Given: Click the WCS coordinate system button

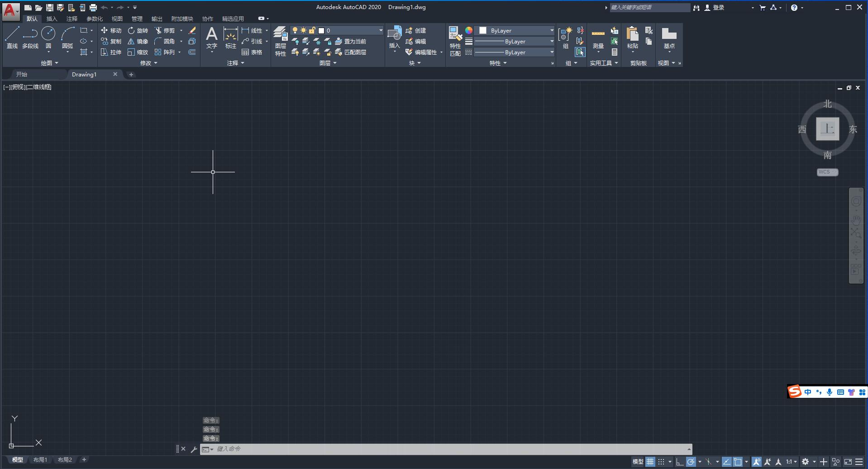Looking at the screenshot, I should pyautogui.click(x=827, y=172).
